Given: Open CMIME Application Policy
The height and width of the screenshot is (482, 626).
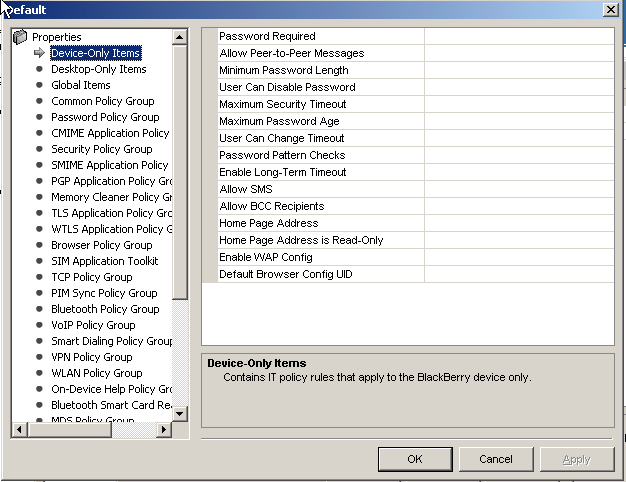Looking at the screenshot, I should click(110, 133).
